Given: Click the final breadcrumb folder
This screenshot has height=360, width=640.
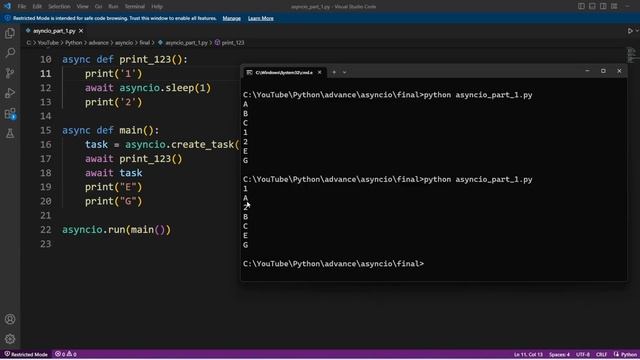Looking at the screenshot, I should click(x=144, y=42).
